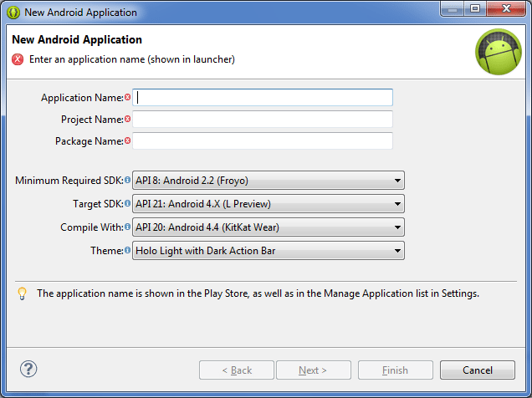Click the 'Enter an application name' error message

[x=132, y=59]
